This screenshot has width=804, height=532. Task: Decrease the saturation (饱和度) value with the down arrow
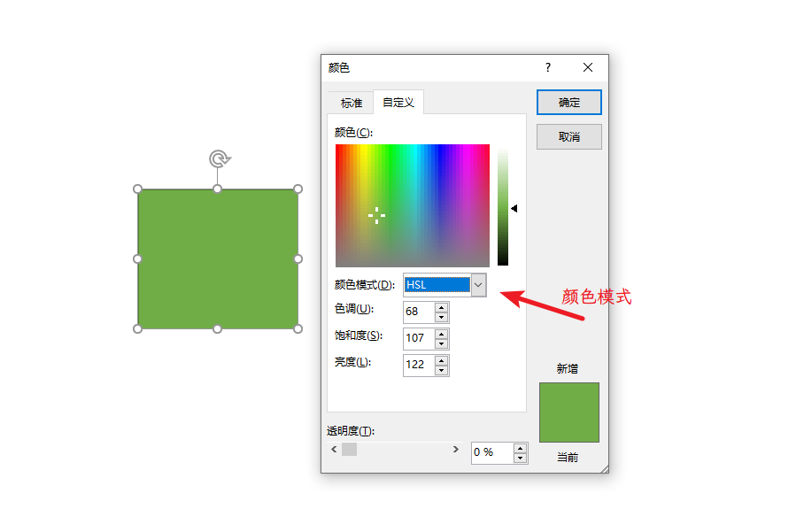pos(441,343)
